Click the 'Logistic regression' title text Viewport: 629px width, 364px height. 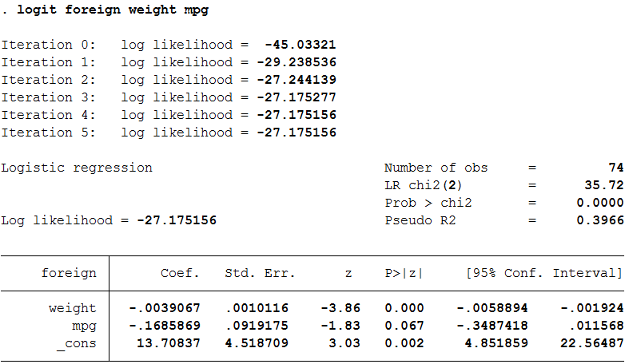[77, 168]
